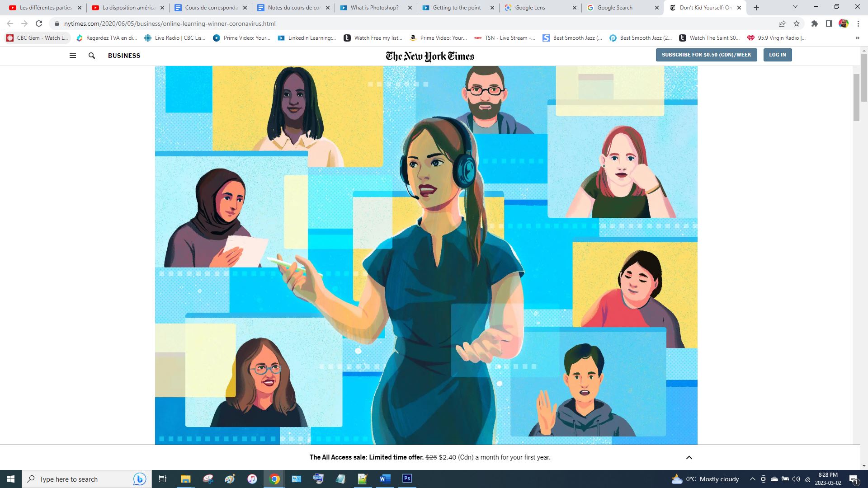The height and width of the screenshot is (488, 868).
Task: Expand the All Access sale banner chevron
Action: point(689,457)
